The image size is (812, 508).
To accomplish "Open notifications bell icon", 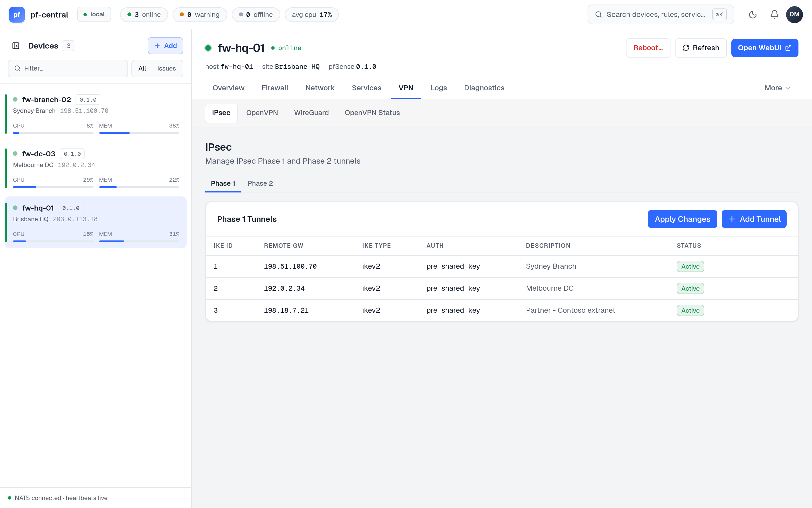I will pyautogui.click(x=774, y=14).
